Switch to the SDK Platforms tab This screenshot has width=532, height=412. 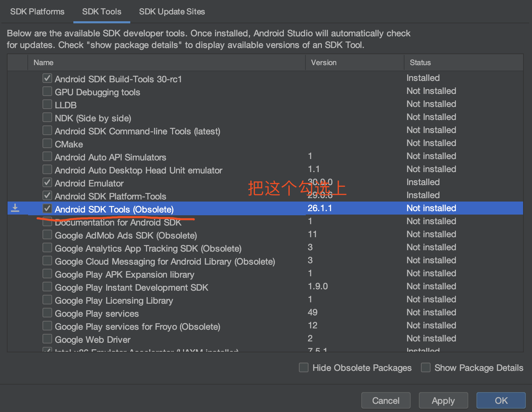[37, 11]
